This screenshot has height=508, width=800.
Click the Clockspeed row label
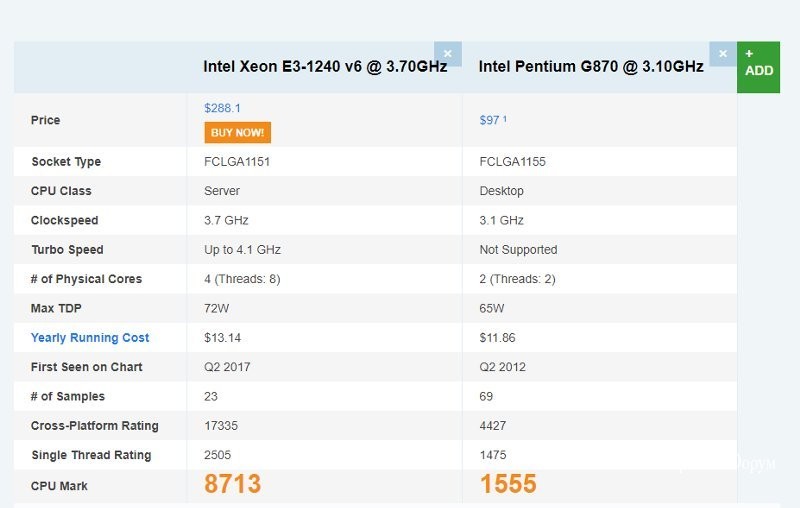64,220
